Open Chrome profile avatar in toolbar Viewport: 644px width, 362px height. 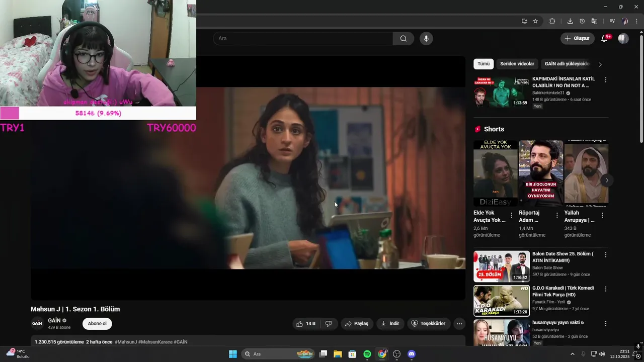coord(625,21)
